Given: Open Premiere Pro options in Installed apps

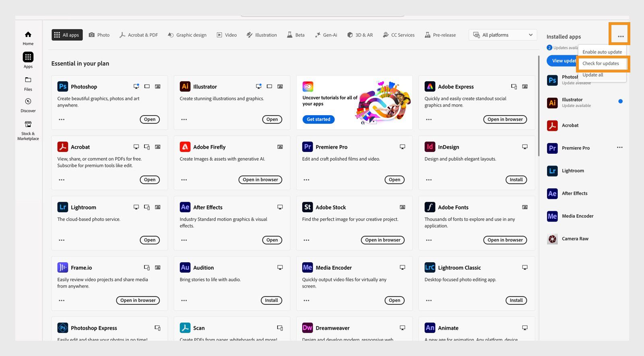Looking at the screenshot, I should [620, 147].
